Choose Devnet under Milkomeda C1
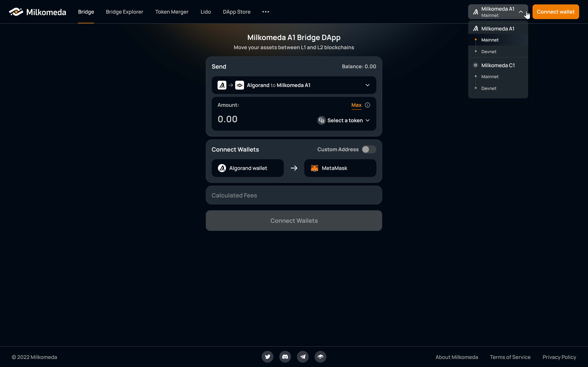This screenshot has height=367, width=588. pyautogui.click(x=489, y=88)
